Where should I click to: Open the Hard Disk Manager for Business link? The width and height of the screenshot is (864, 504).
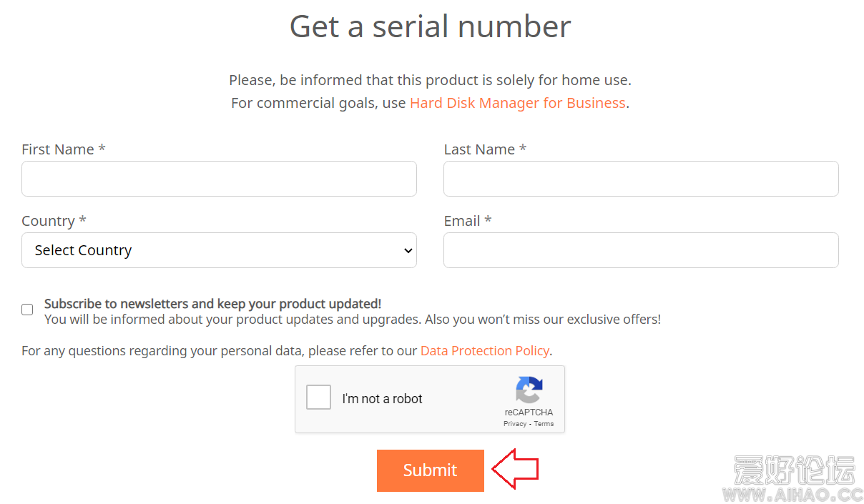pos(517,103)
